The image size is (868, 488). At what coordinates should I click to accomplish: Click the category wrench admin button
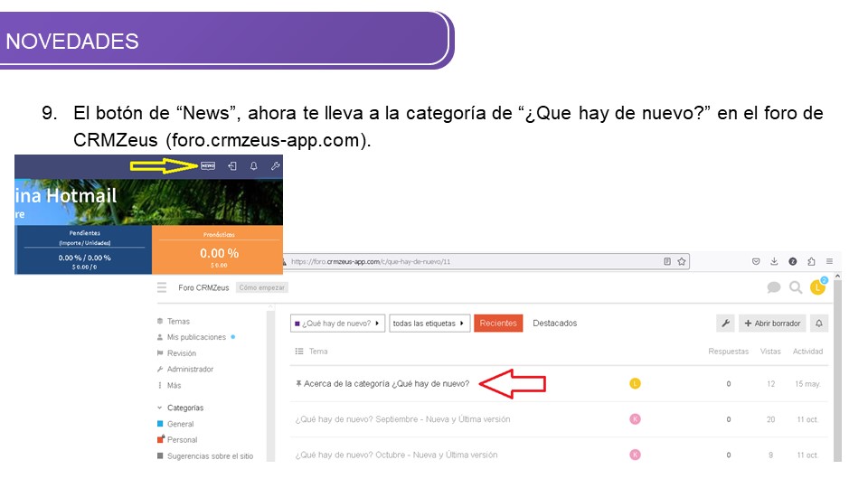point(725,324)
